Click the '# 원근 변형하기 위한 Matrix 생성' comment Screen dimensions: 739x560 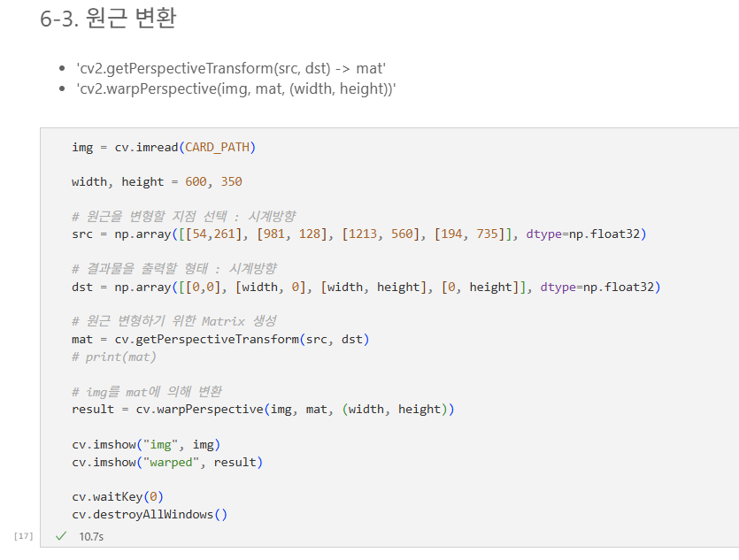[174, 321]
